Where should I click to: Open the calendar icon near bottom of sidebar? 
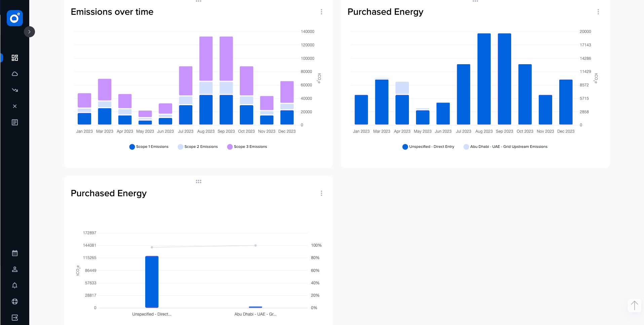click(14, 253)
